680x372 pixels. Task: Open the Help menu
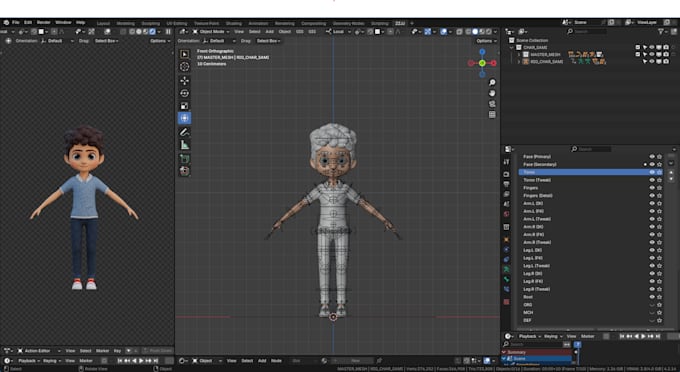tap(81, 23)
